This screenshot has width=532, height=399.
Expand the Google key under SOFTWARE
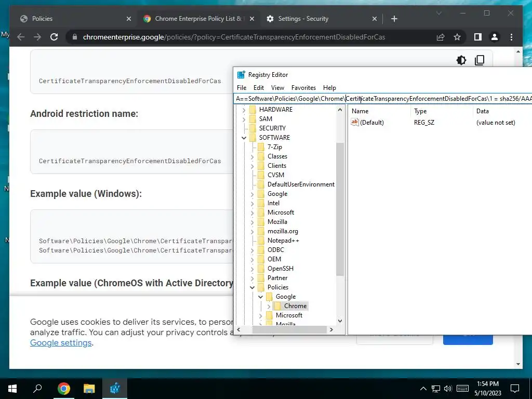point(252,194)
